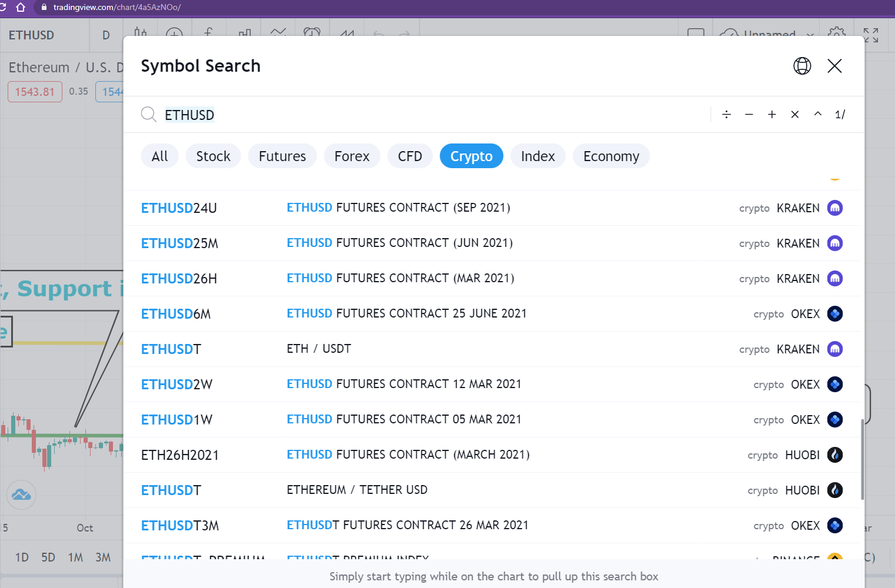This screenshot has width=895, height=588.
Task: Click the futures contract 25 JUNE 2021 description
Action: (407, 313)
